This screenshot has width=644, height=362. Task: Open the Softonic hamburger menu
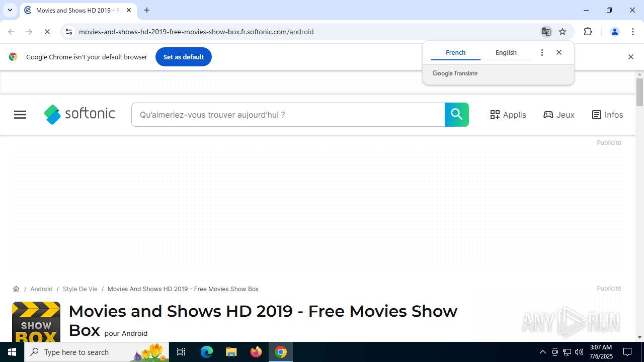point(20,115)
